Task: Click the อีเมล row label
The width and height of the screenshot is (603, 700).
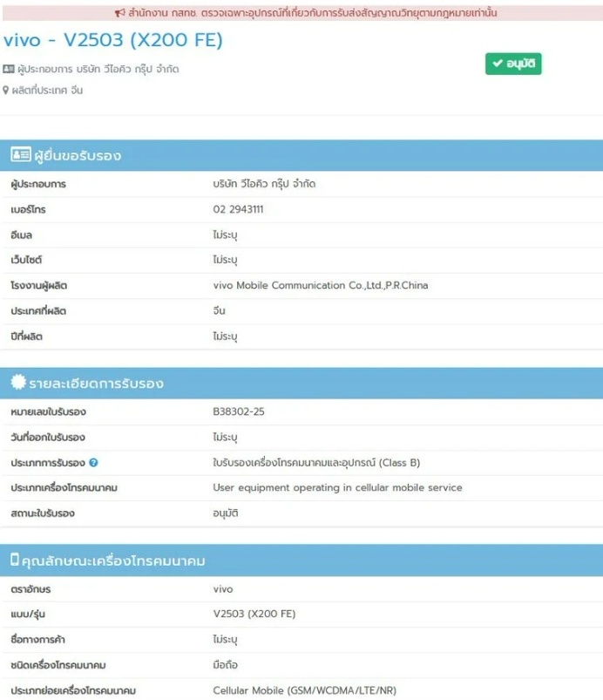Action: point(22,234)
